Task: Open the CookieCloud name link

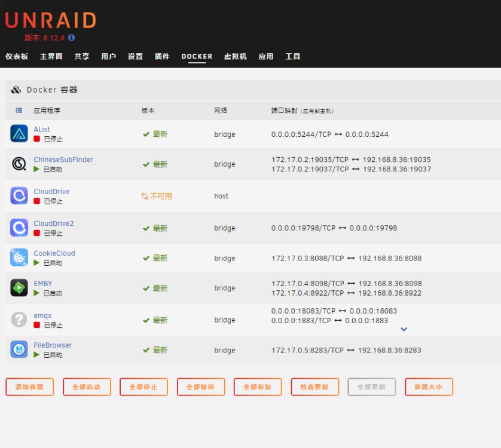Action: [x=54, y=253]
